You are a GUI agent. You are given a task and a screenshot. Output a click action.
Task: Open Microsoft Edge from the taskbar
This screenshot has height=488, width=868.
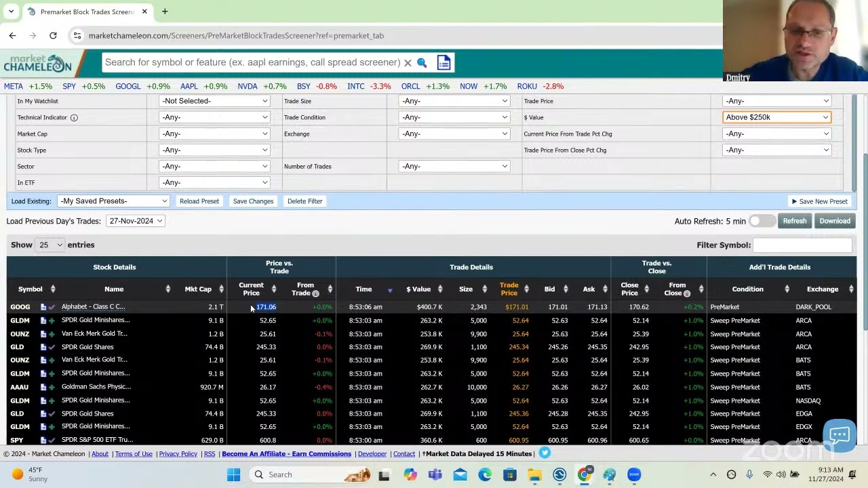pos(485,474)
